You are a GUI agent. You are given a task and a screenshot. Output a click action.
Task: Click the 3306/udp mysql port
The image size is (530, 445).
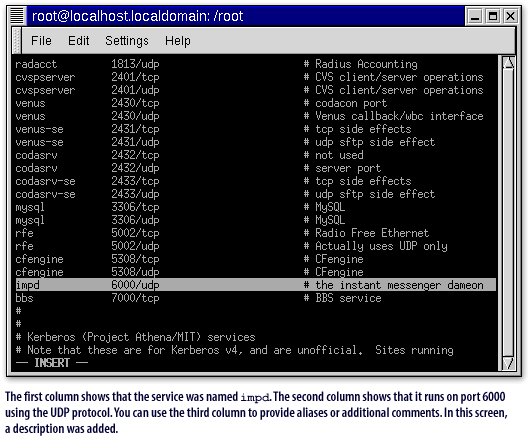pyautogui.click(x=135, y=220)
